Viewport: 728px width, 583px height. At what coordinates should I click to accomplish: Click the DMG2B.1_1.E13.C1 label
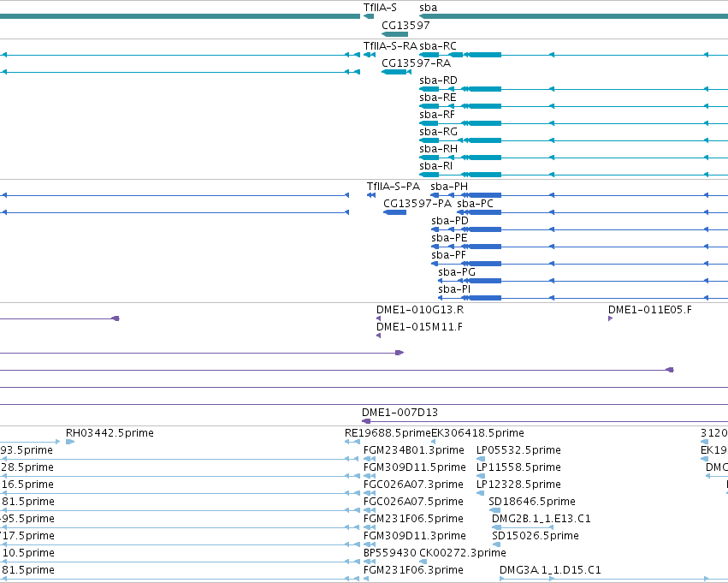(x=542, y=519)
